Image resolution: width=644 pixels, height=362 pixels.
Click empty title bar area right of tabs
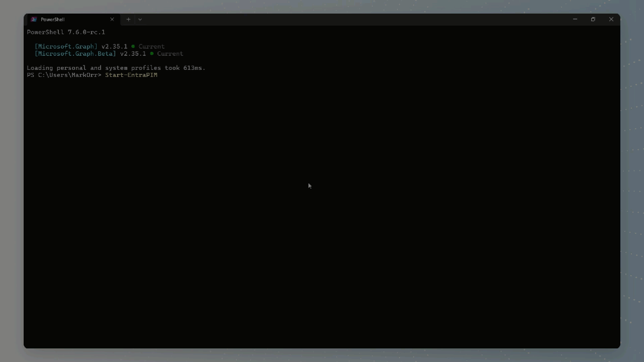352,19
